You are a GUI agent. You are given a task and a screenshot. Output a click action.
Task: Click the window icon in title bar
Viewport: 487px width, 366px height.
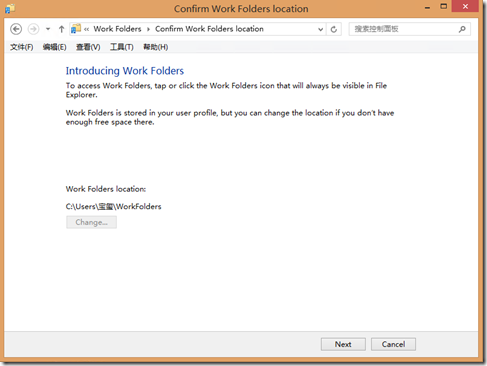pos(10,8)
